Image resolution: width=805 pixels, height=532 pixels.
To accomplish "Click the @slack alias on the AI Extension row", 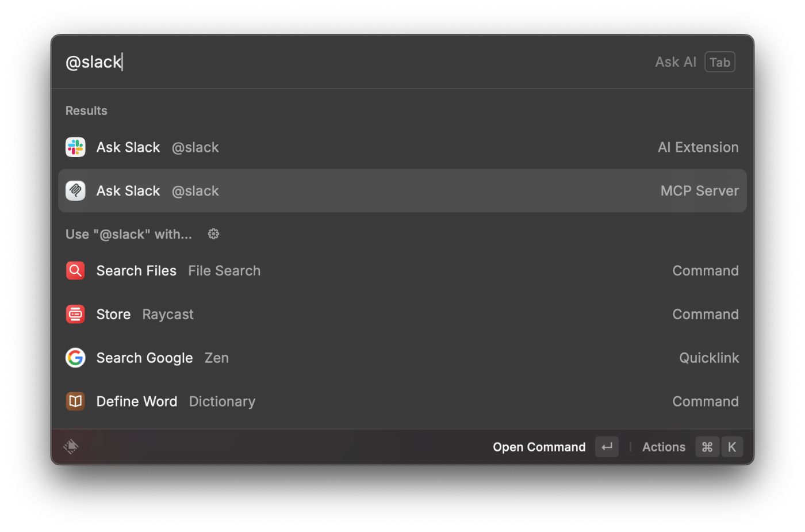I will 195,147.
